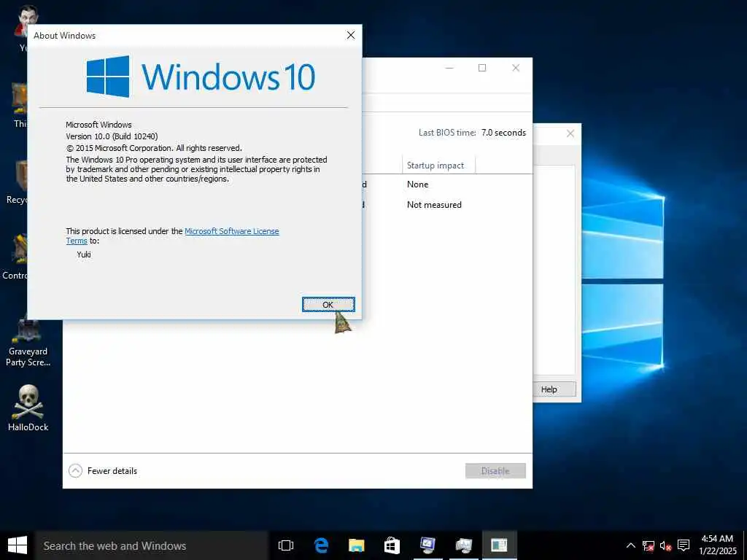Click the '7.0 seconds' BIOS time value
Screen dimensions: 747x560
[503, 133]
